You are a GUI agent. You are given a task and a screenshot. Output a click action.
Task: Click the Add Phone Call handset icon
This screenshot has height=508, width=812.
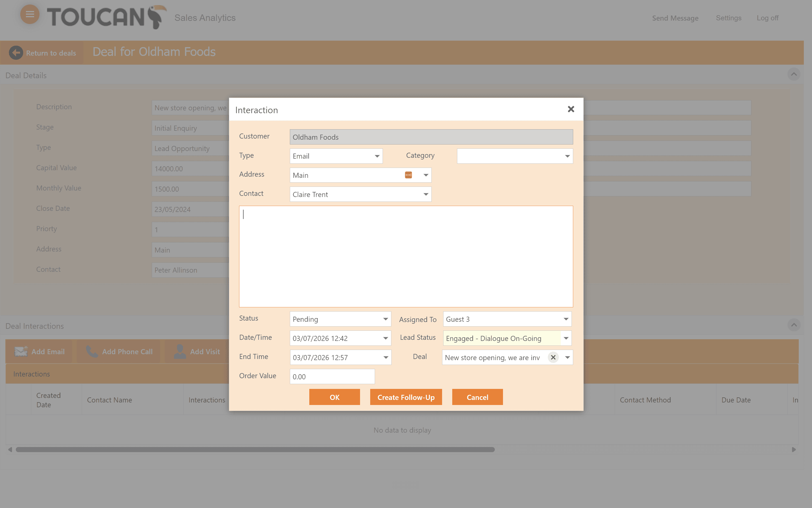tap(92, 351)
